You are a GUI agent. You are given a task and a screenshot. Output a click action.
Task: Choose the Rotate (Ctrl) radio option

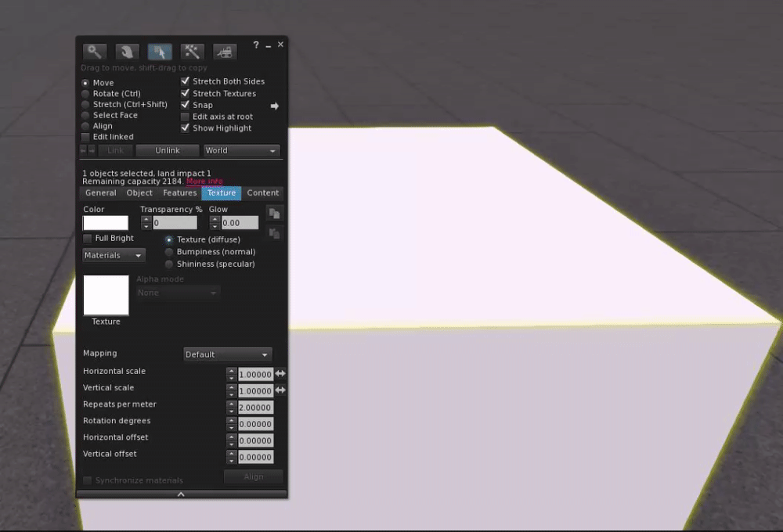click(85, 93)
